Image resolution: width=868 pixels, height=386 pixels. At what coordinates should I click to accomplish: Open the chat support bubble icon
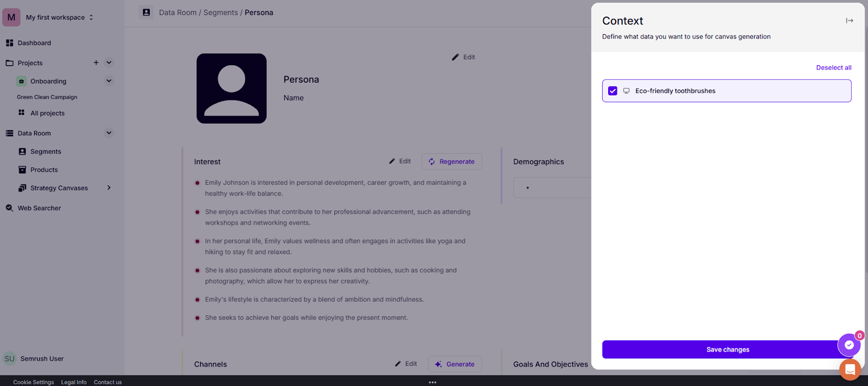[x=850, y=370]
